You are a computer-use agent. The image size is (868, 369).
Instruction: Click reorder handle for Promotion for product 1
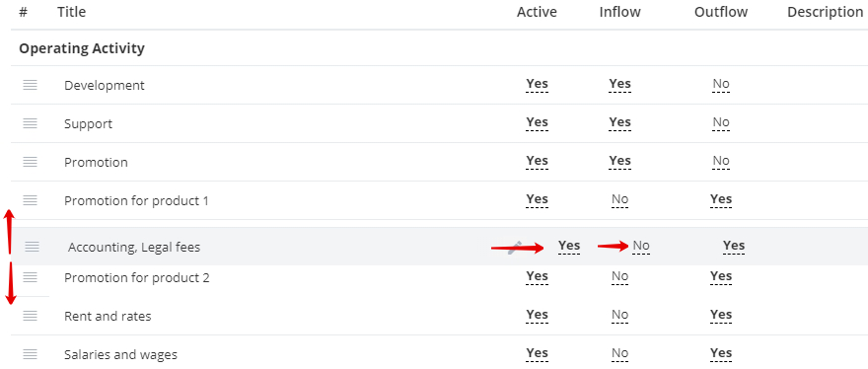coord(30,200)
